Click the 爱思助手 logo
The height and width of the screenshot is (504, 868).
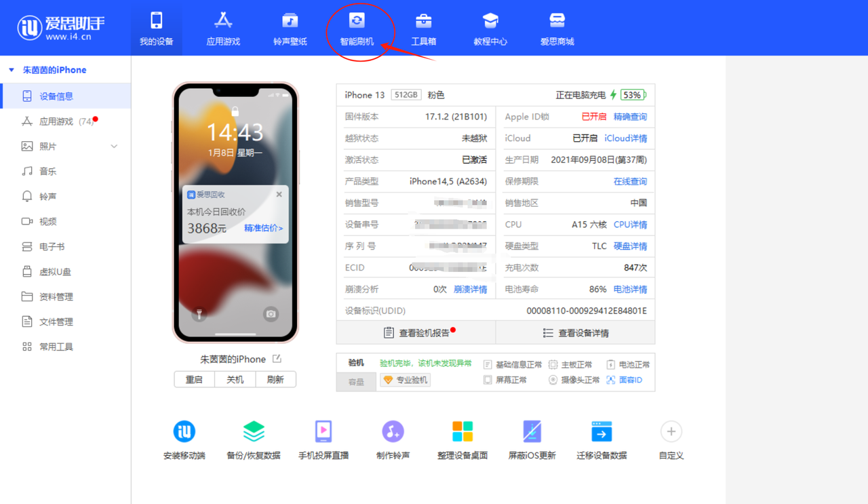[61, 27]
